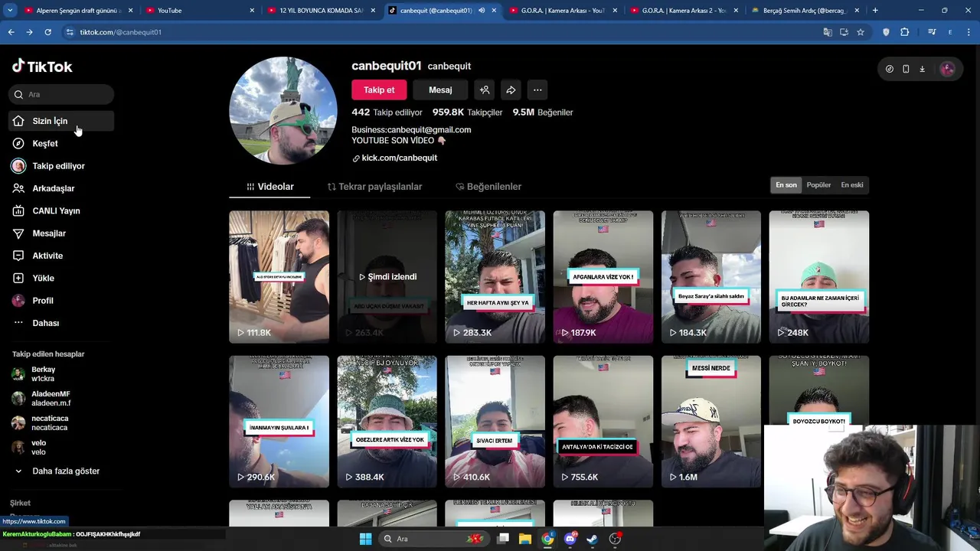Open Chrome three-dot menu
The image size is (980, 551).
[969, 32]
